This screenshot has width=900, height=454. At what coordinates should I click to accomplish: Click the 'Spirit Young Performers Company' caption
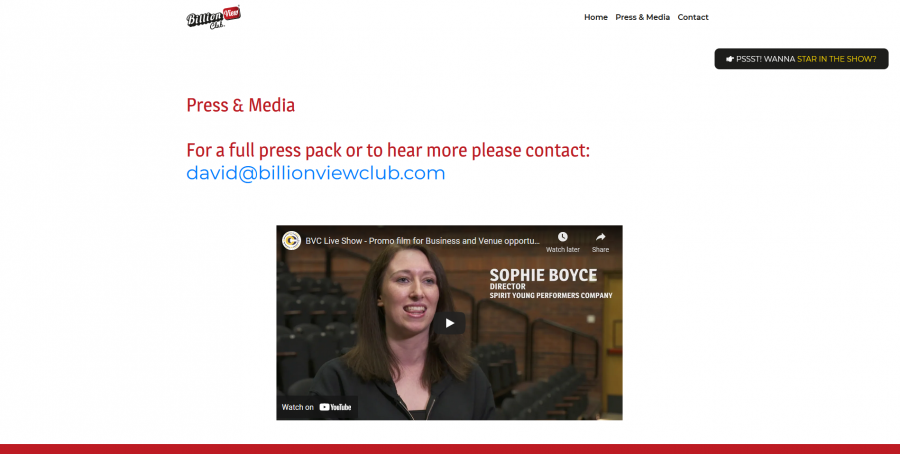click(x=550, y=296)
